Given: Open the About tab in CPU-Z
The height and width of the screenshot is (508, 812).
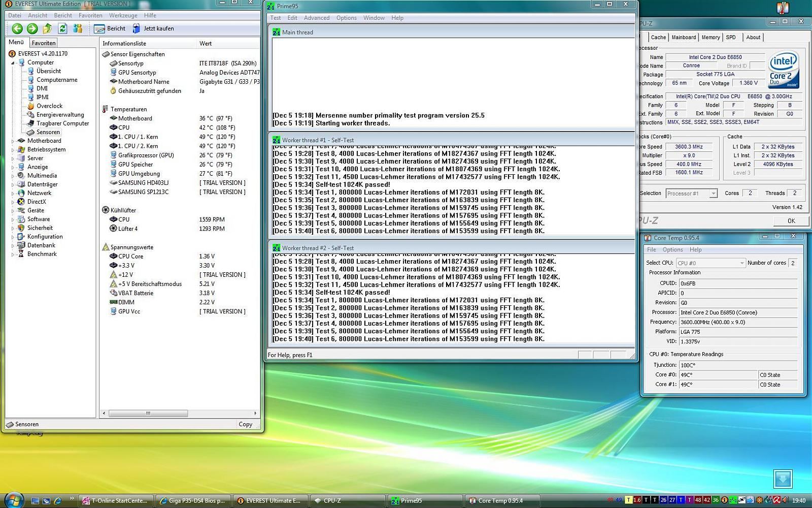Looking at the screenshot, I should [753, 37].
